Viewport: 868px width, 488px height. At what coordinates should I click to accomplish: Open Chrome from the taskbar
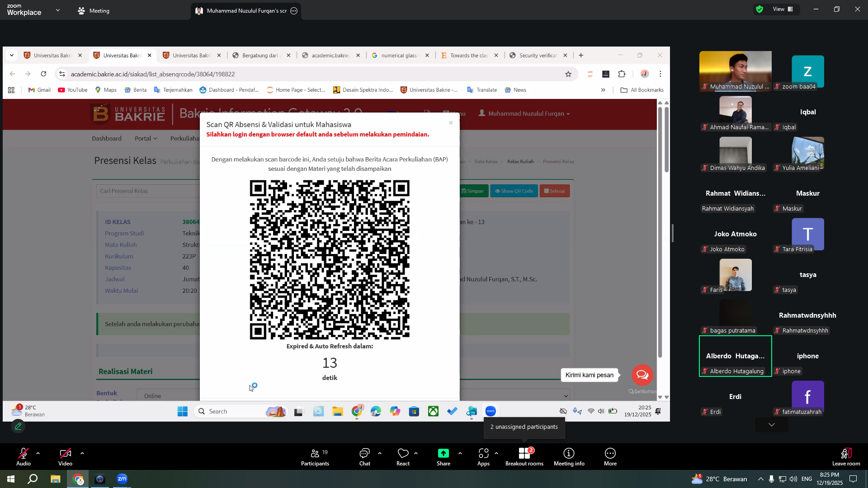coord(78,479)
